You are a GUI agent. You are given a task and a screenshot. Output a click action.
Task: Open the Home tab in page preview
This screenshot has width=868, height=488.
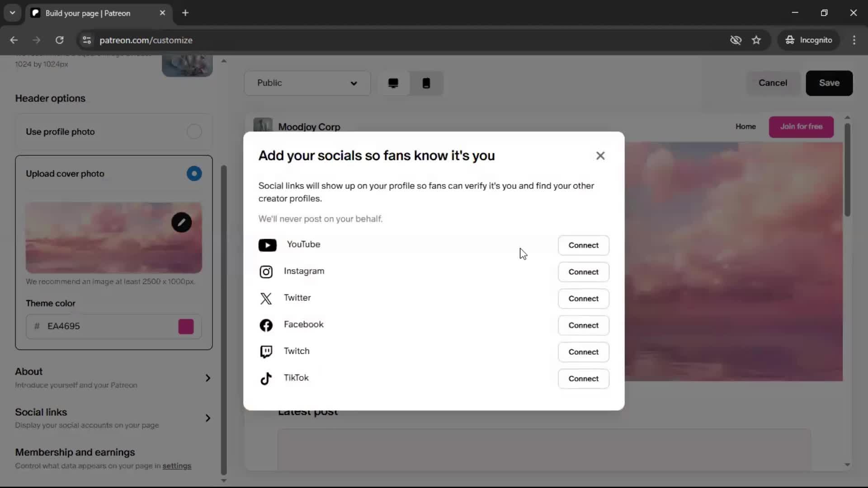tap(745, 127)
